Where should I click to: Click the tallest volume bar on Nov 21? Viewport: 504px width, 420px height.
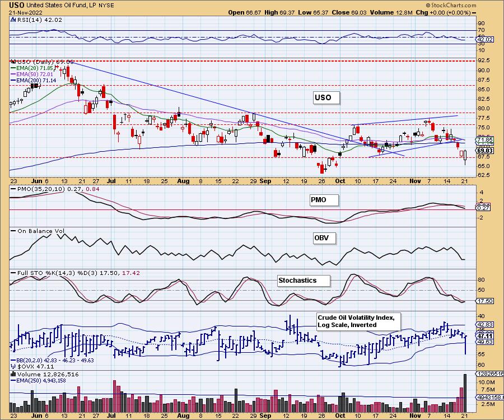point(465,393)
